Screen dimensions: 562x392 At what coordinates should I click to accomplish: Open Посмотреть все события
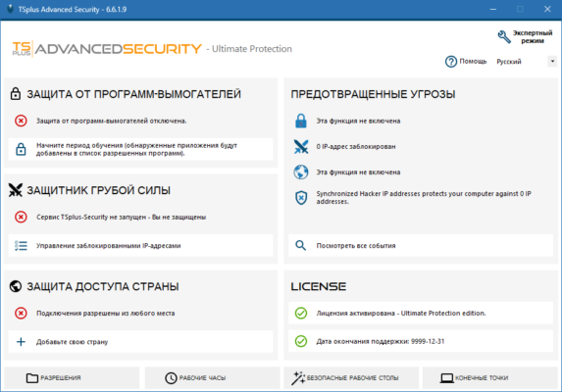(421, 246)
